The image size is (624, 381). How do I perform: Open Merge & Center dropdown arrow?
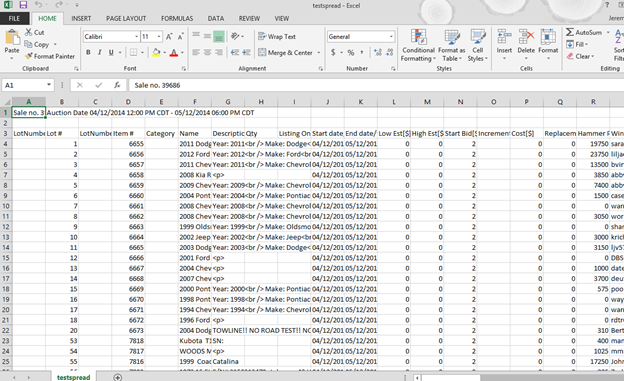[x=318, y=53]
